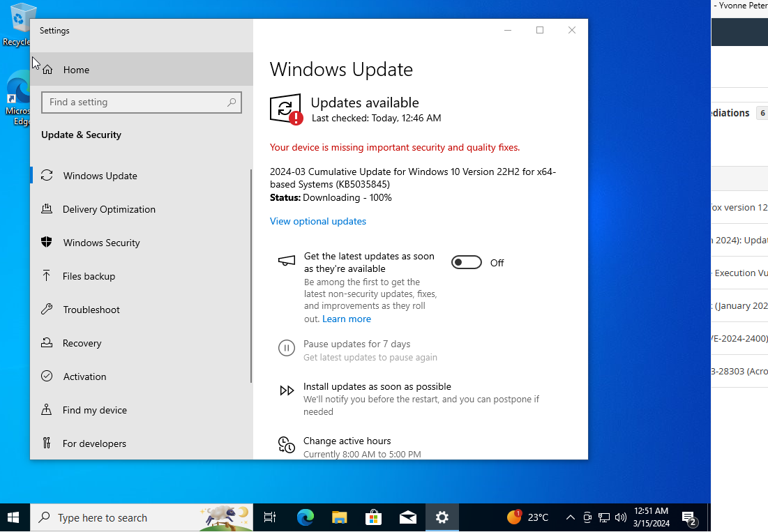Image resolution: width=768 pixels, height=532 pixels.
Task: Click the megaphone icon beside latest updates
Action: pos(287,261)
